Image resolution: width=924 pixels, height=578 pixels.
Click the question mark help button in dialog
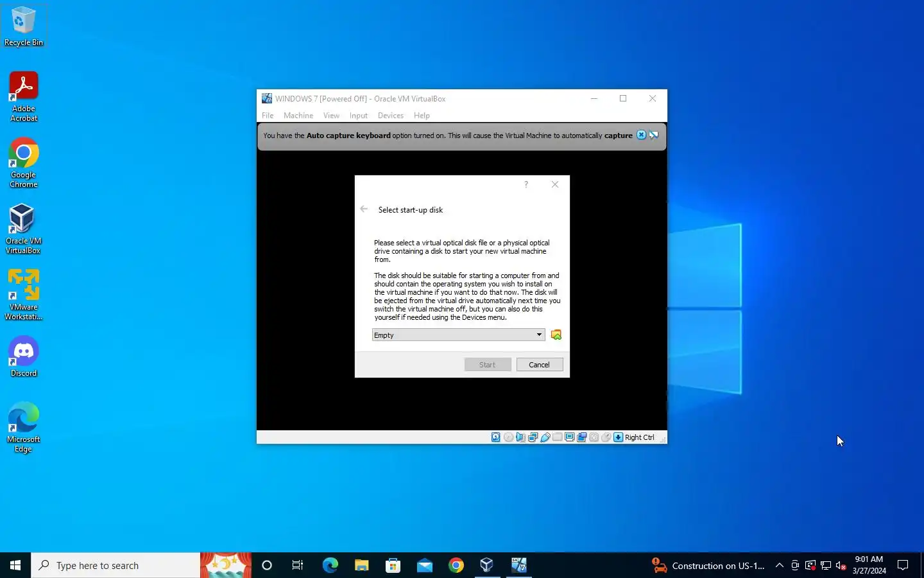pos(526,184)
